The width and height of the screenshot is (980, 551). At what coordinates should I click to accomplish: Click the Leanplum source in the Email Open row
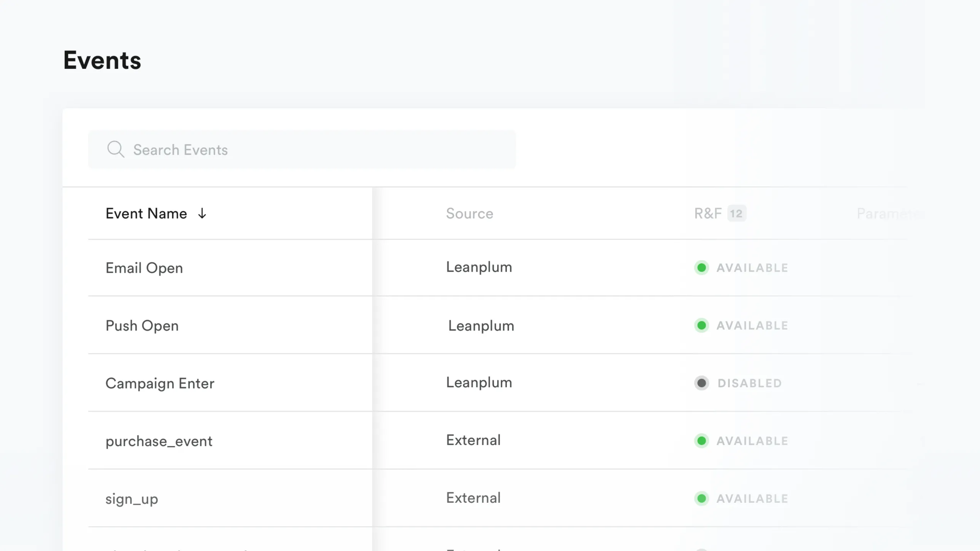pyautogui.click(x=479, y=267)
